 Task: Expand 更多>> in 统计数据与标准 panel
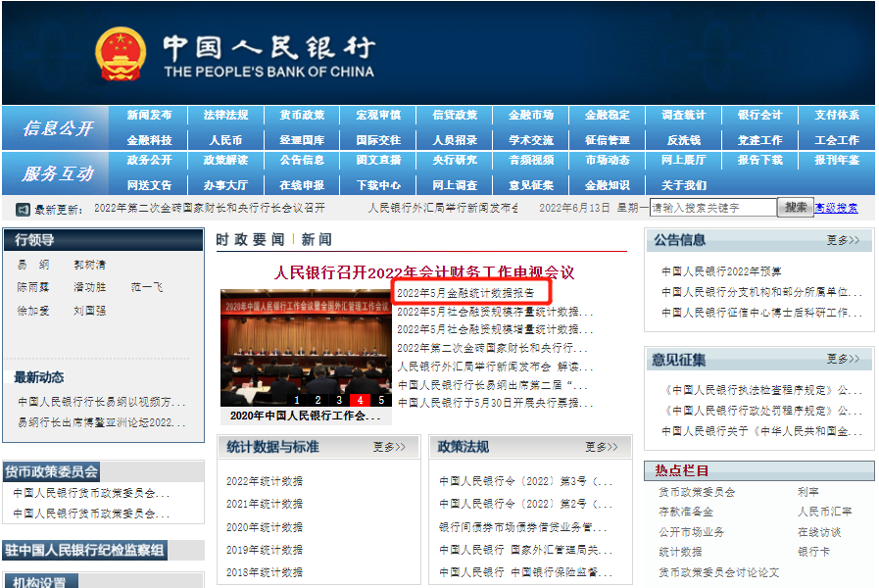[x=389, y=447]
